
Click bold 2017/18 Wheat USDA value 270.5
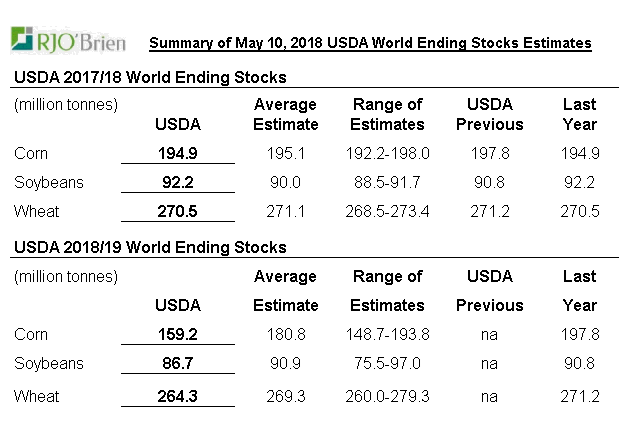point(178,212)
